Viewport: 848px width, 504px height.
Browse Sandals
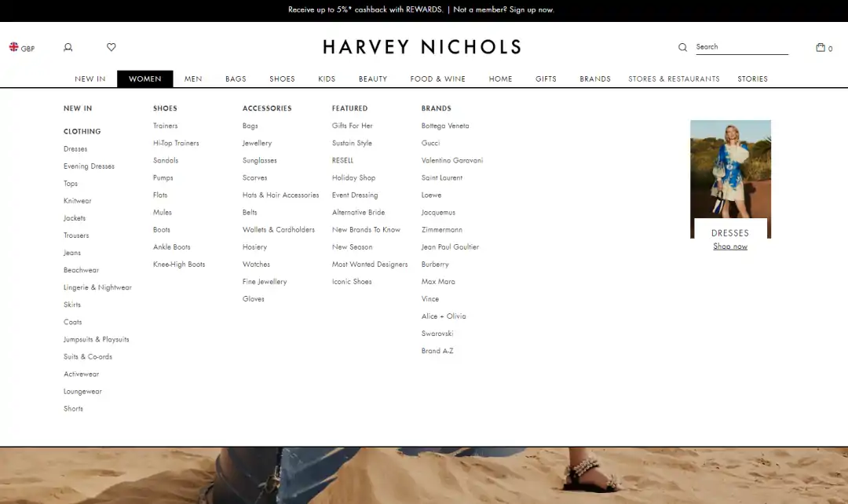pos(166,161)
